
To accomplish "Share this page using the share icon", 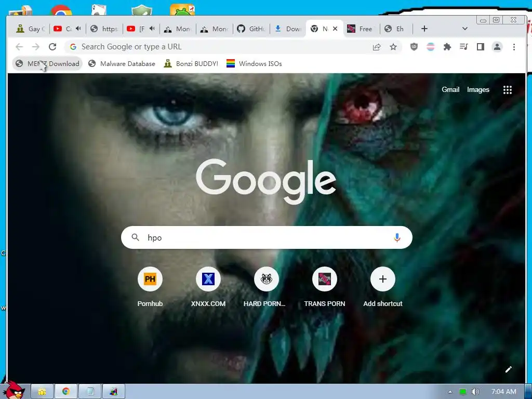I will (x=377, y=47).
